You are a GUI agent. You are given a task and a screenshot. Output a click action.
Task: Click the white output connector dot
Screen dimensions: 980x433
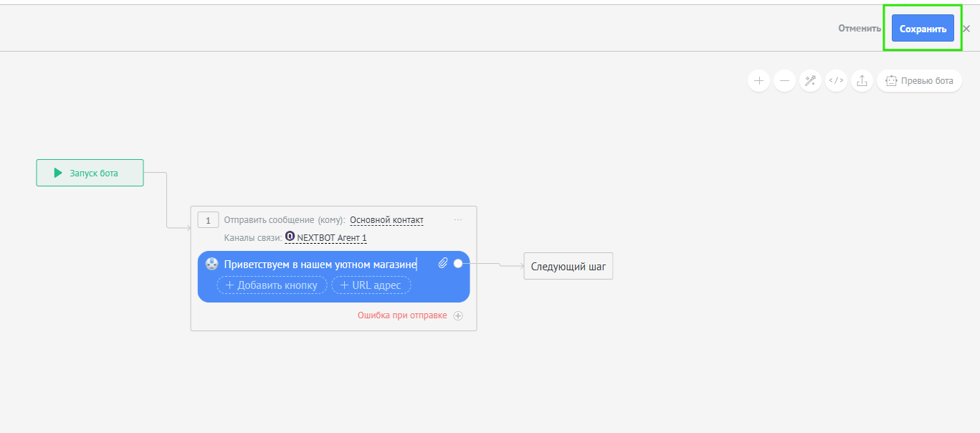tap(458, 264)
